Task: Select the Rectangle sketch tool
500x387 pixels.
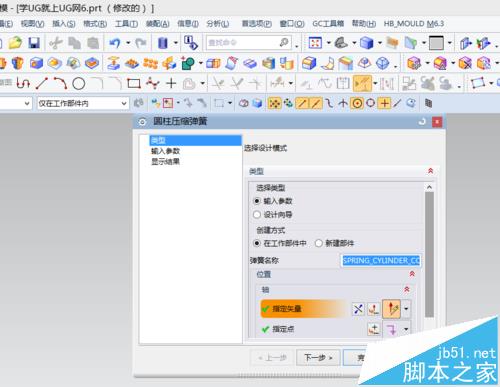Action: coord(134,83)
